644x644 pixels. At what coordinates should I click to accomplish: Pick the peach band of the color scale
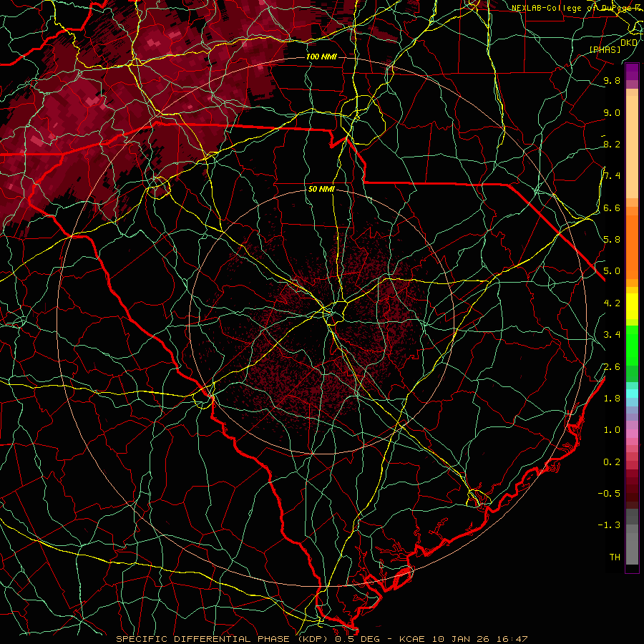point(632,147)
